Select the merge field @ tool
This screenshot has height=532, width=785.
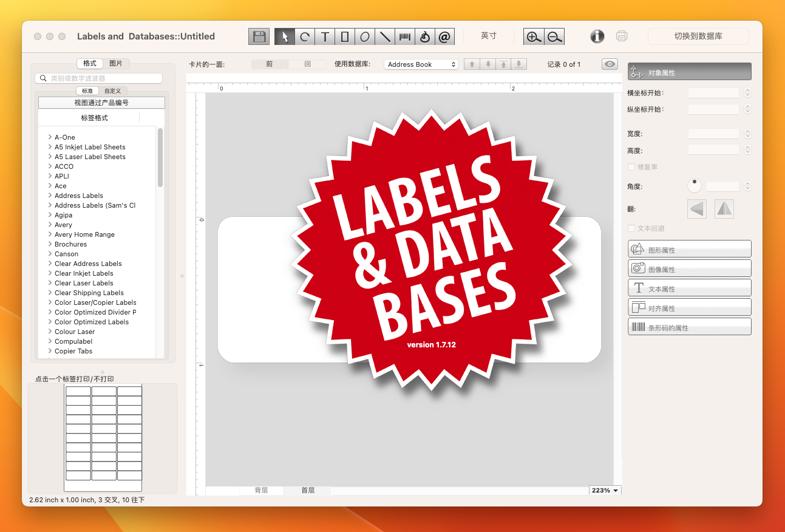click(444, 36)
